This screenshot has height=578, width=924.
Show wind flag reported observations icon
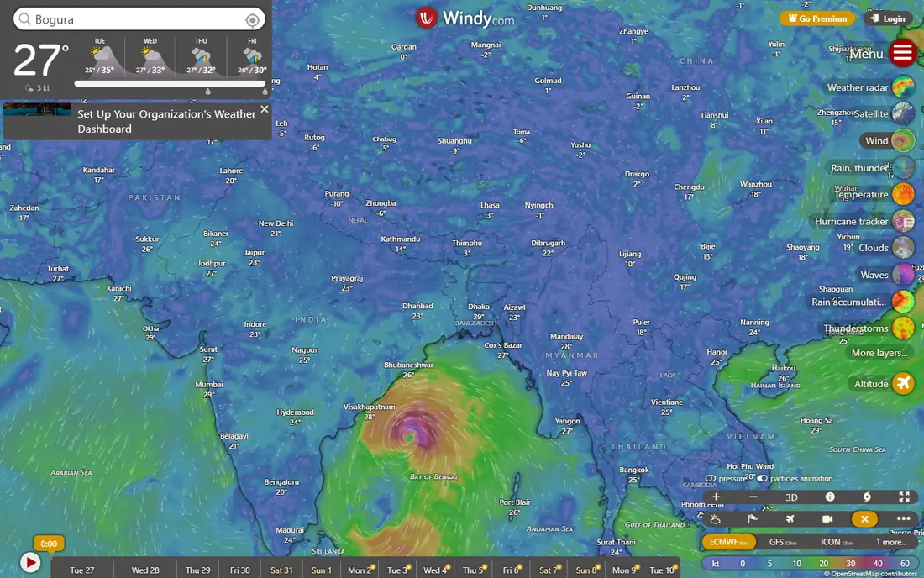[x=753, y=519]
